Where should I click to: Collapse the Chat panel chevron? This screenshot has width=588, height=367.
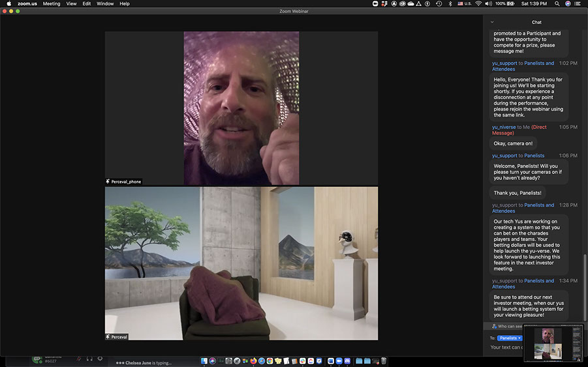492,22
